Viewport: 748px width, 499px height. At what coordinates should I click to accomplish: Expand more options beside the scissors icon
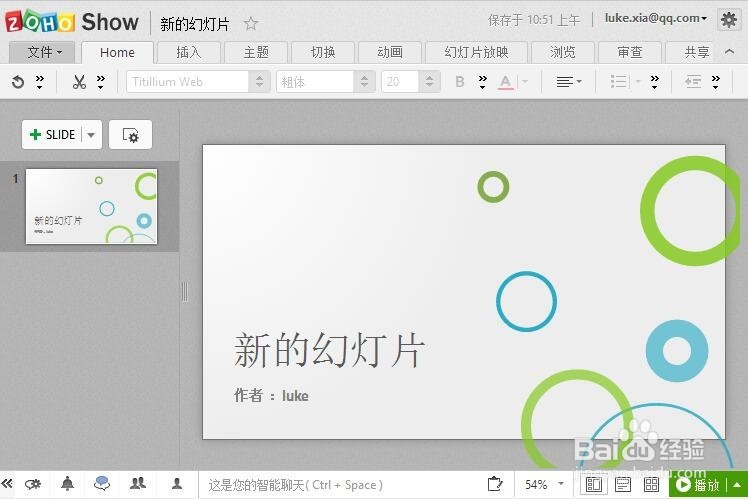(x=101, y=82)
